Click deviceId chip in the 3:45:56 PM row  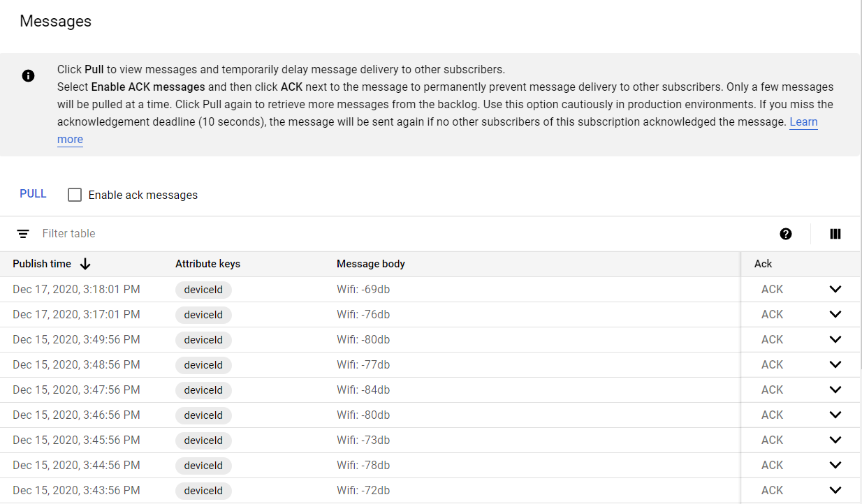pyautogui.click(x=203, y=440)
